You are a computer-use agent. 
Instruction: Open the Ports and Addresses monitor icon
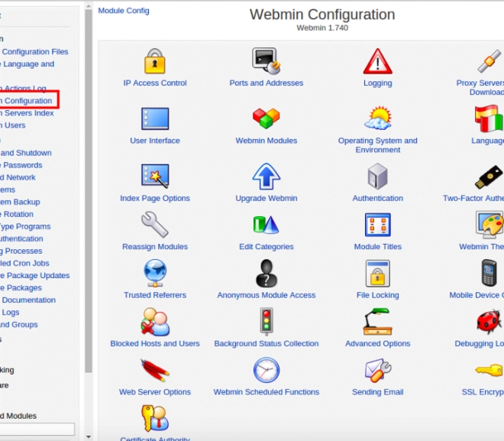click(267, 61)
